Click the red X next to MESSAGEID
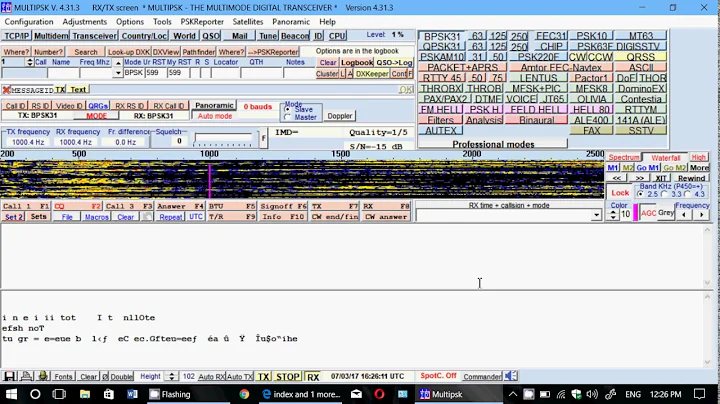The height and width of the screenshot is (404, 720). [x=6, y=90]
